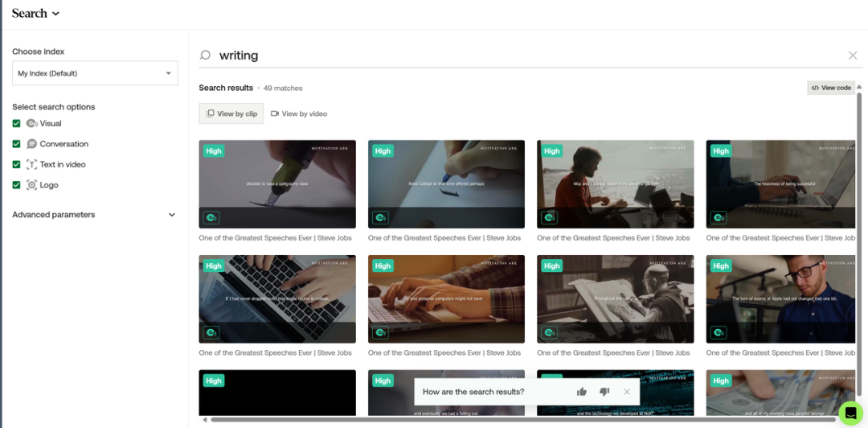Click visual match icon on heaviness of success clip
Viewport: 868px width, 428px height.
coord(719,218)
